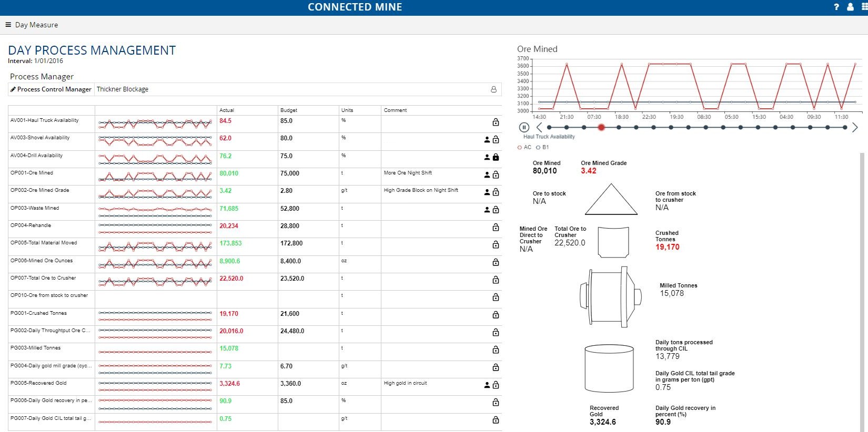Click person icon in OP001-Ore Mined row

[x=487, y=174]
